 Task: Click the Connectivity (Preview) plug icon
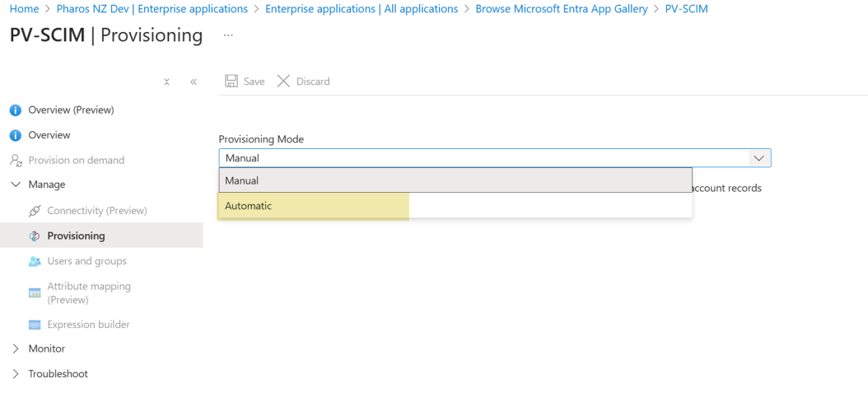[35, 211]
